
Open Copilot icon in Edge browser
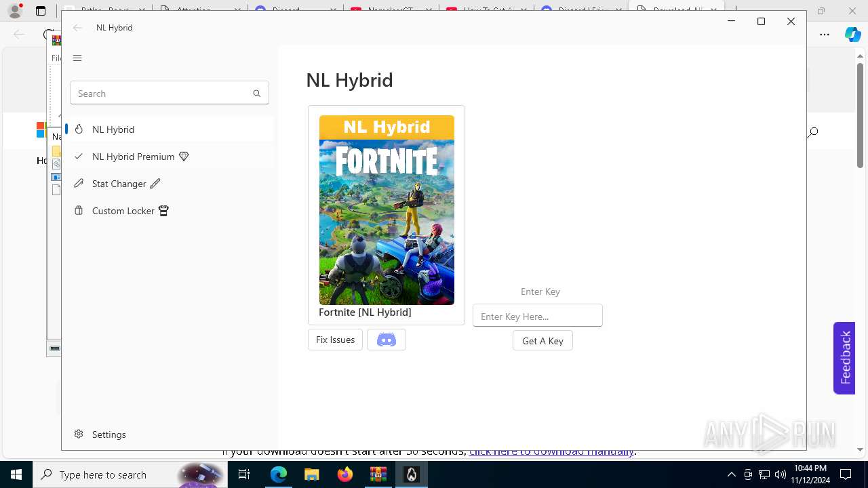pyautogui.click(x=852, y=35)
